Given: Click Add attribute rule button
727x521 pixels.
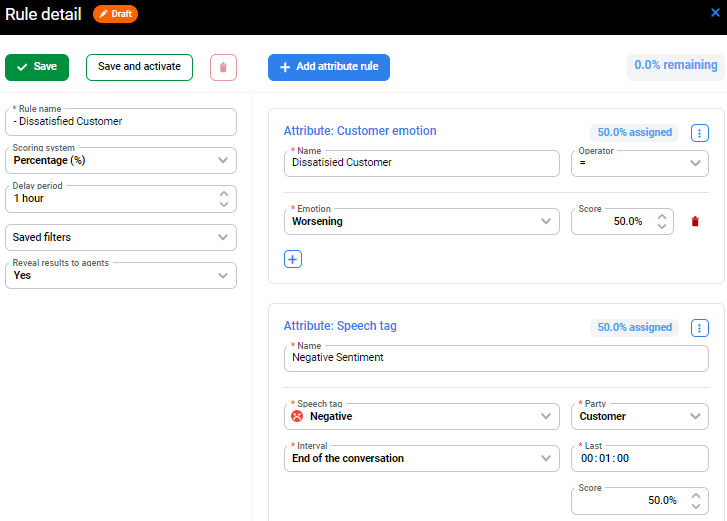Looking at the screenshot, I should point(329,67).
